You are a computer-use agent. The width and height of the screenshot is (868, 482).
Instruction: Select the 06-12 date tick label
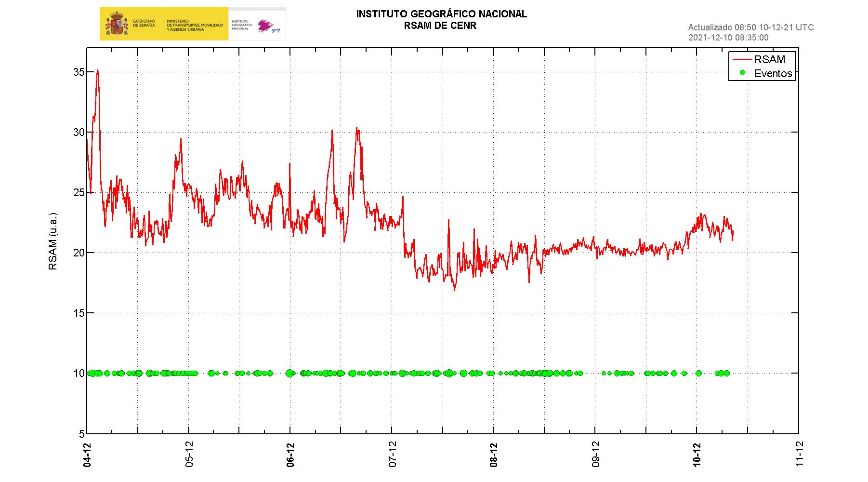tap(290, 455)
